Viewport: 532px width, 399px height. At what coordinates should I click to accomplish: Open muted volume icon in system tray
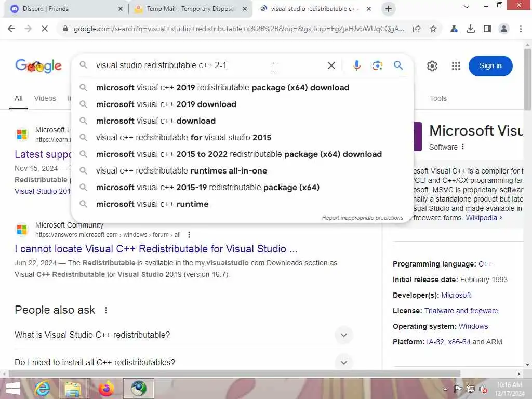click(x=483, y=389)
